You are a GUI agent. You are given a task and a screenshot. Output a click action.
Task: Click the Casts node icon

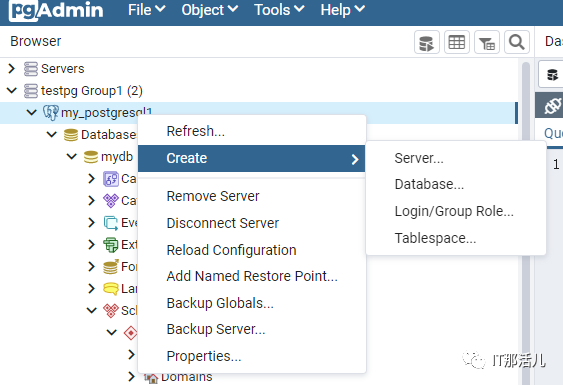point(111,179)
